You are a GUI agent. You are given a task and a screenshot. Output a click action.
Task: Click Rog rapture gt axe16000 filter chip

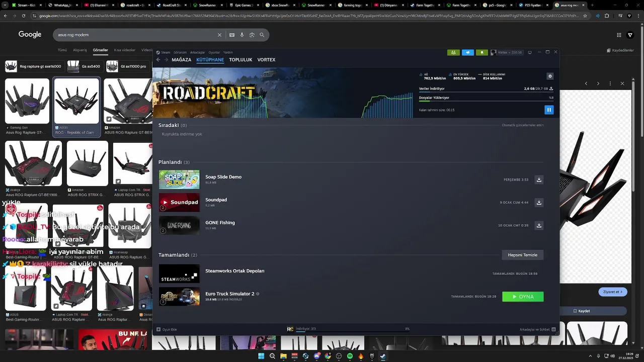(34, 66)
